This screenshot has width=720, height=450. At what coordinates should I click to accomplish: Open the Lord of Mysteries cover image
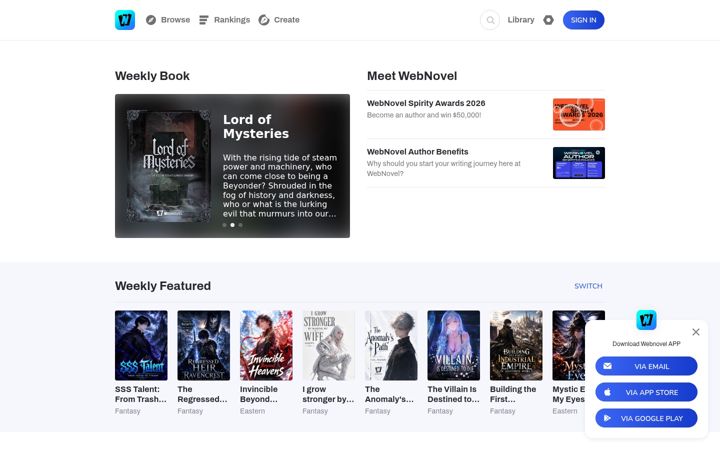click(x=169, y=166)
